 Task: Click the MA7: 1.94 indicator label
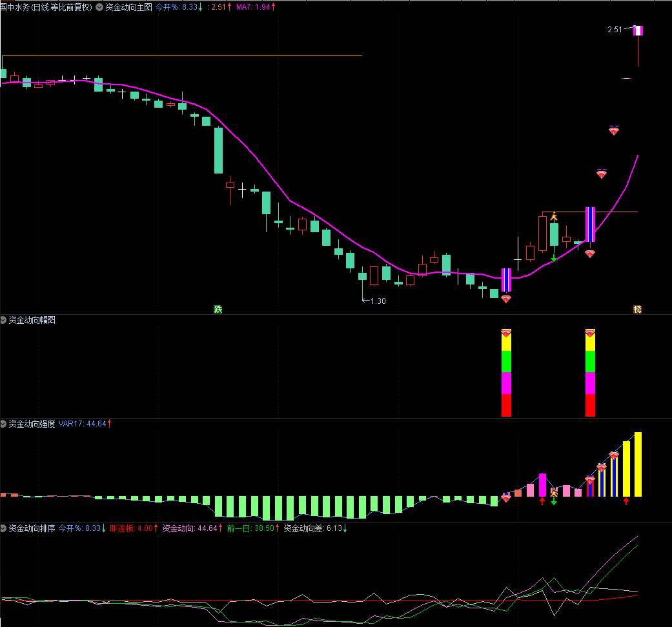click(255, 7)
